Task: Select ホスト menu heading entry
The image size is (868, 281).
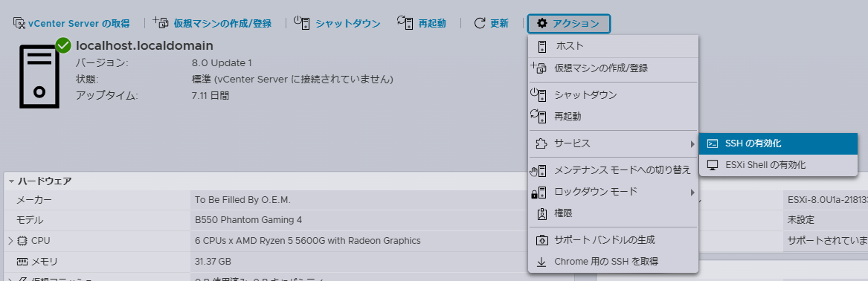Action: point(614,46)
